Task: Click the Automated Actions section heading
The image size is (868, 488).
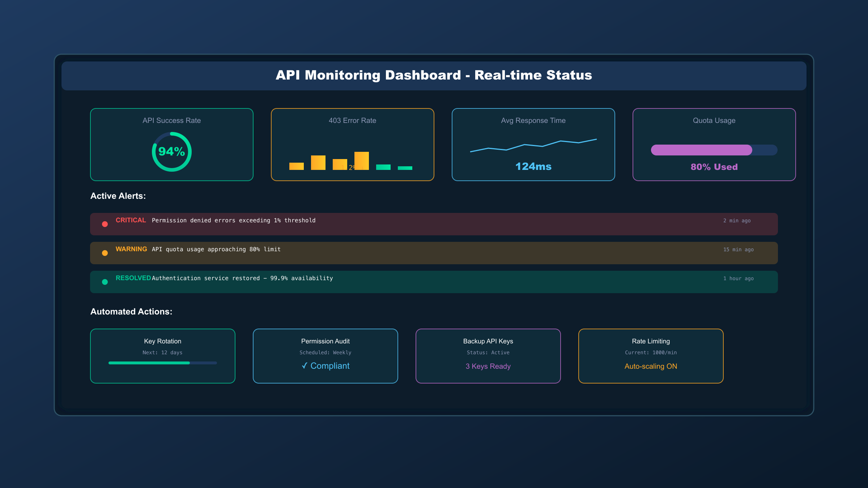Action: (x=131, y=312)
